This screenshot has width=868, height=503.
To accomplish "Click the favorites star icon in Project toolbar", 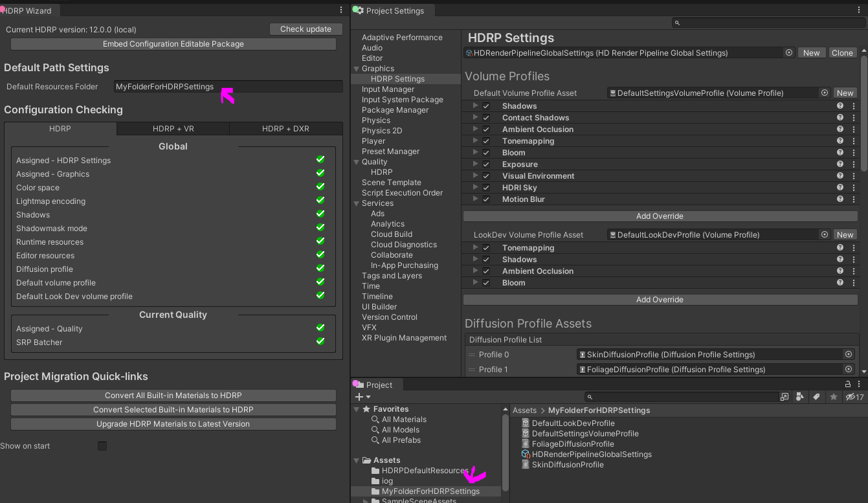I will coord(834,397).
